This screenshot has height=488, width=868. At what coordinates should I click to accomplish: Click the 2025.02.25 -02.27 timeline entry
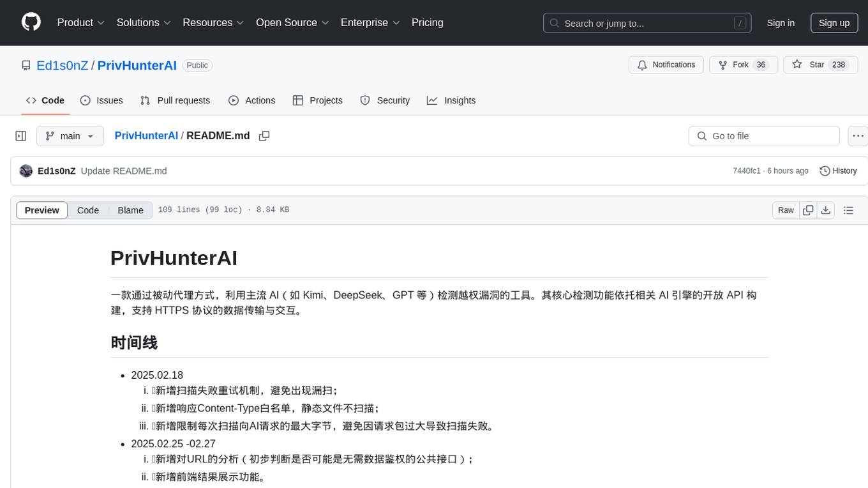pos(173,443)
